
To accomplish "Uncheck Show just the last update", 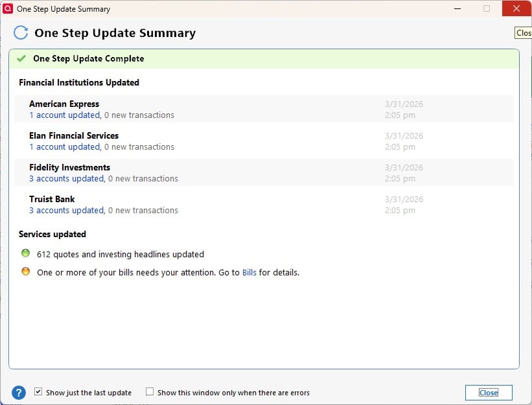I will pos(38,392).
